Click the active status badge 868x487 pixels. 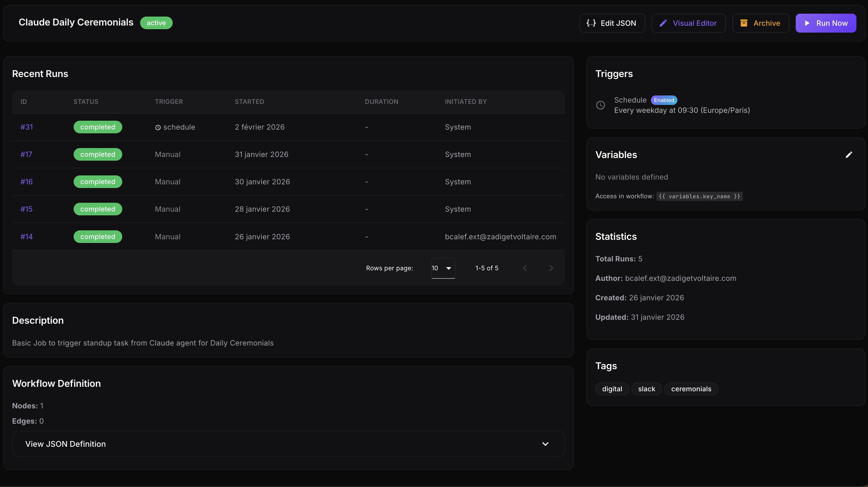tap(156, 23)
